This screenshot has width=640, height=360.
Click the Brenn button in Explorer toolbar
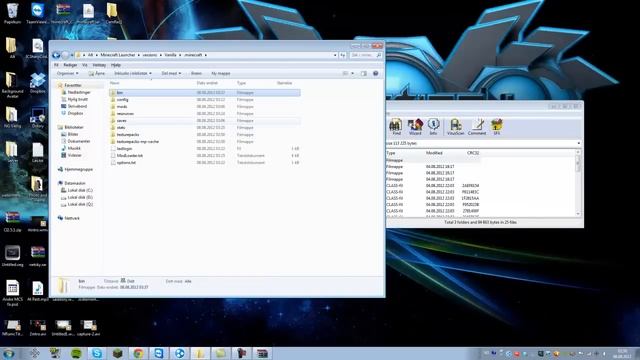[196, 73]
